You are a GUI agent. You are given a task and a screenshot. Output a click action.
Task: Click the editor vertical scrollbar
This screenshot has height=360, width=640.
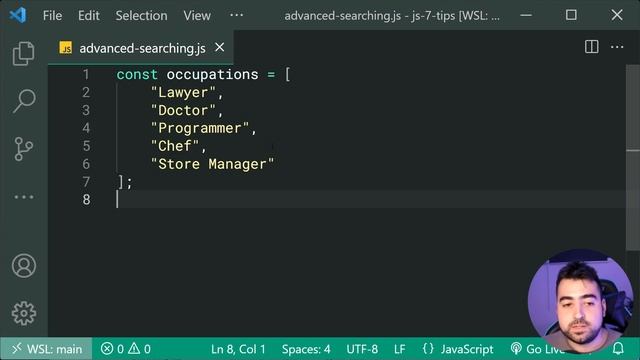[x=633, y=157]
